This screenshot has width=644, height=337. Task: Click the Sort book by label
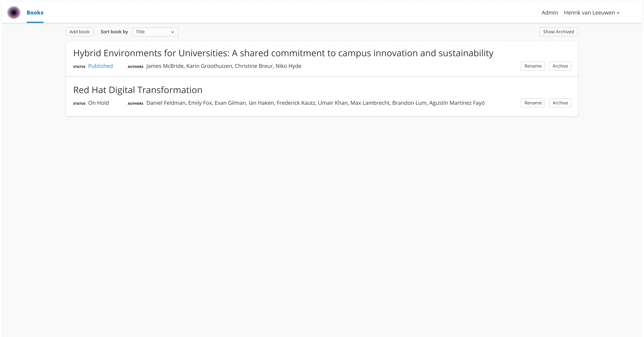[114, 32]
